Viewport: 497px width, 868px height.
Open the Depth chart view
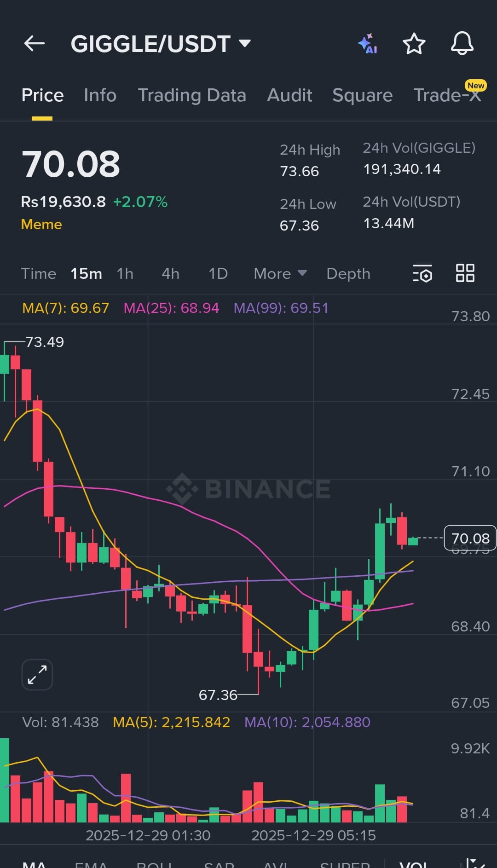[x=348, y=274]
